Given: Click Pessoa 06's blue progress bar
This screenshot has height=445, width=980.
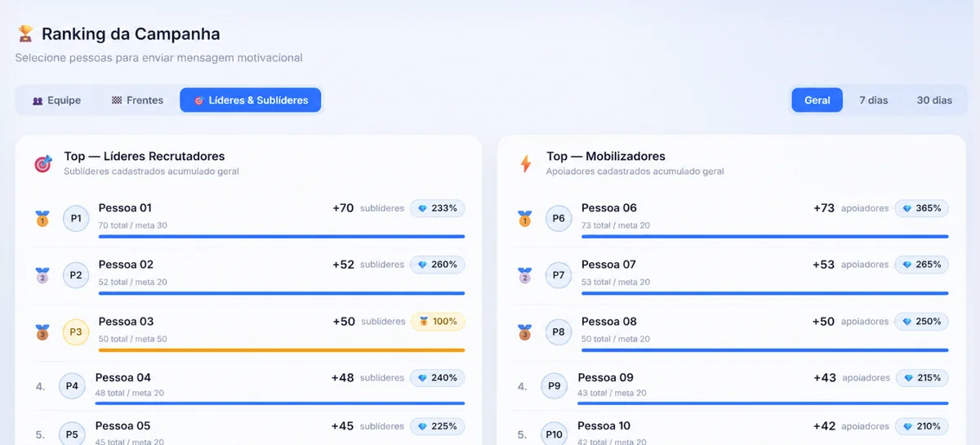Looking at the screenshot, I should pos(765,237).
